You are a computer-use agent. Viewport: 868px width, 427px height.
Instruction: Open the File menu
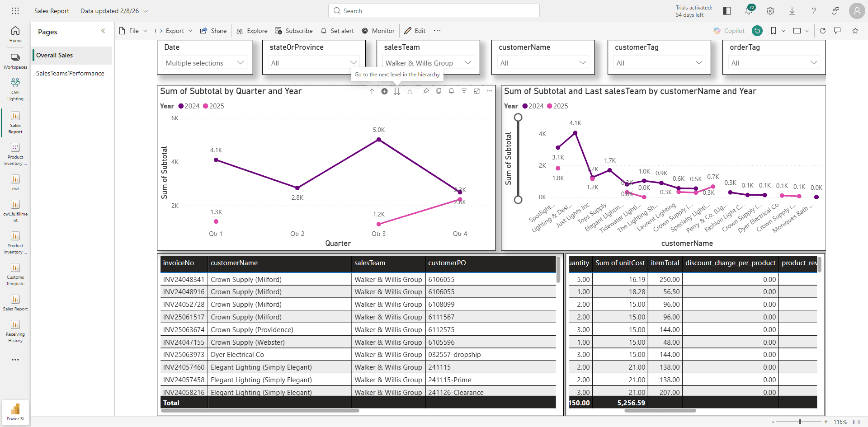click(133, 31)
